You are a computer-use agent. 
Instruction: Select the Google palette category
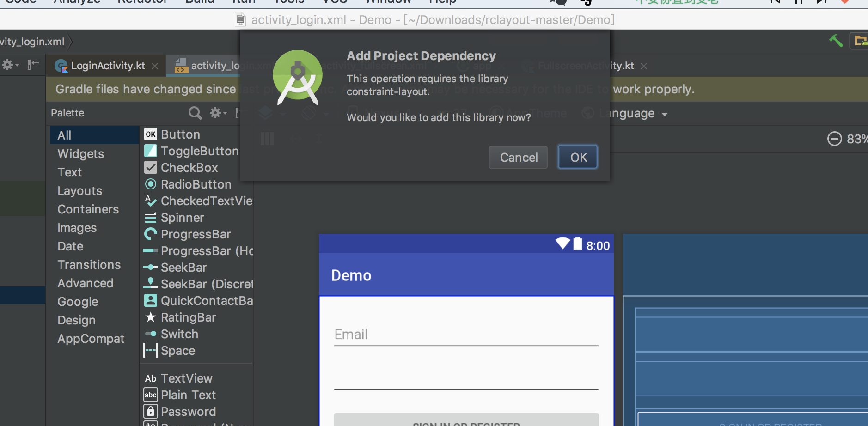tap(94, 301)
